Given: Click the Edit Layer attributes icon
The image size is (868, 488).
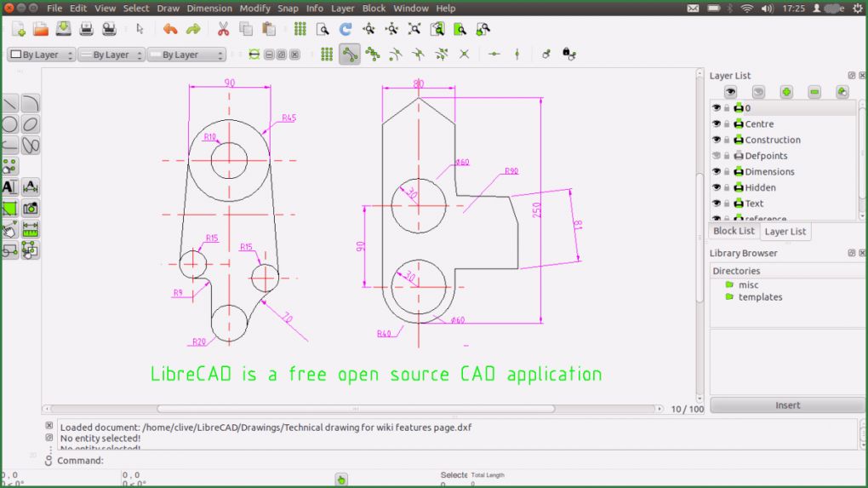Looking at the screenshot, I should 842,92.
